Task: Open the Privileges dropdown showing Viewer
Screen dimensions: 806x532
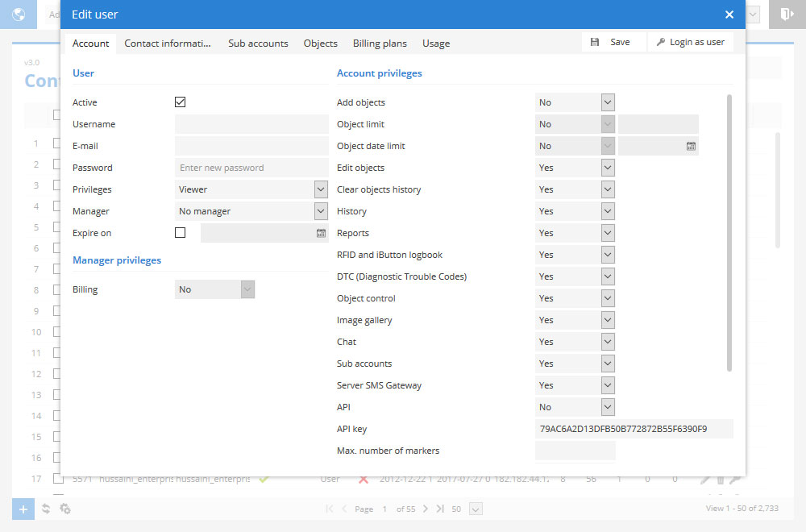Action: coord(251,189)
